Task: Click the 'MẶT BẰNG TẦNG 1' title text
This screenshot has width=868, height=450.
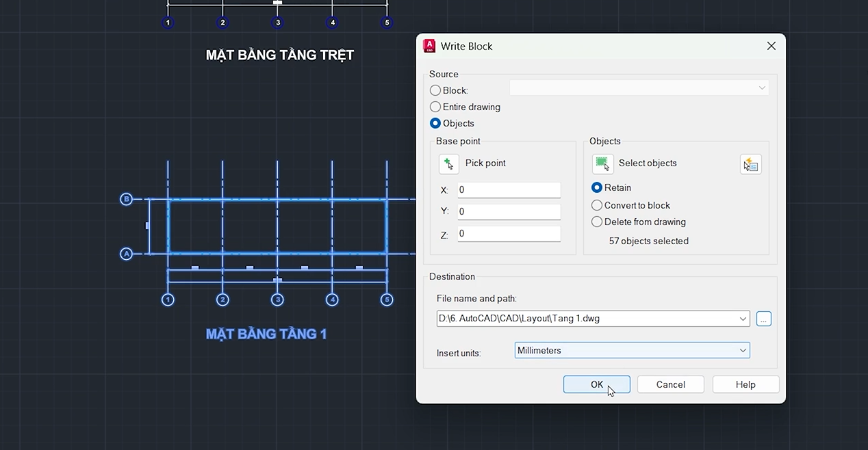Action: (x=266, y=334)
